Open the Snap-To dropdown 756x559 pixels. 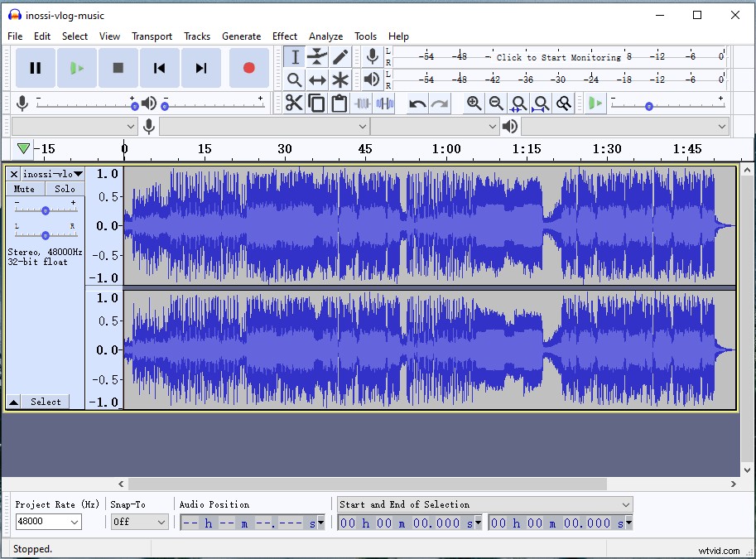point(139,522)
